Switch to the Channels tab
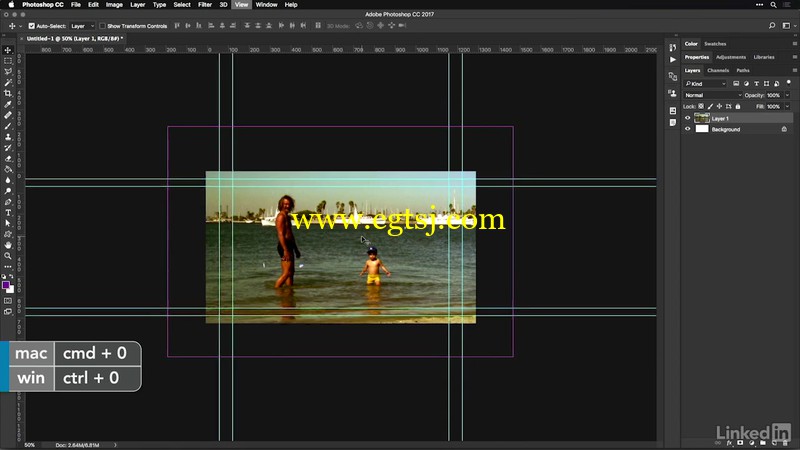 pos(718,70)
